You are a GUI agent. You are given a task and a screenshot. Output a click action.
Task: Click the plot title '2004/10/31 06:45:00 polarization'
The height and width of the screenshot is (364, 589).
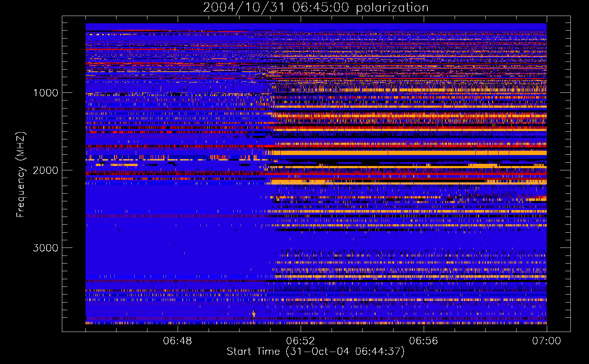pos(316,7)
